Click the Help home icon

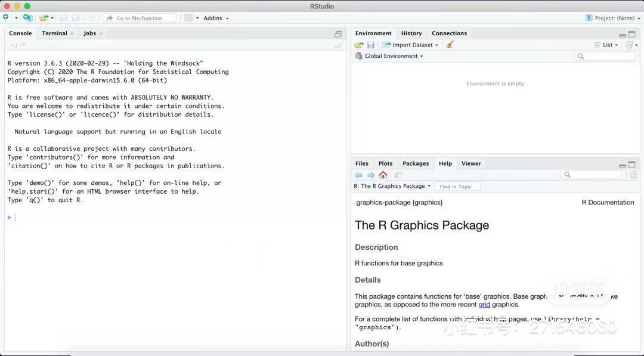pyautogui.click(x=383, y=175)
